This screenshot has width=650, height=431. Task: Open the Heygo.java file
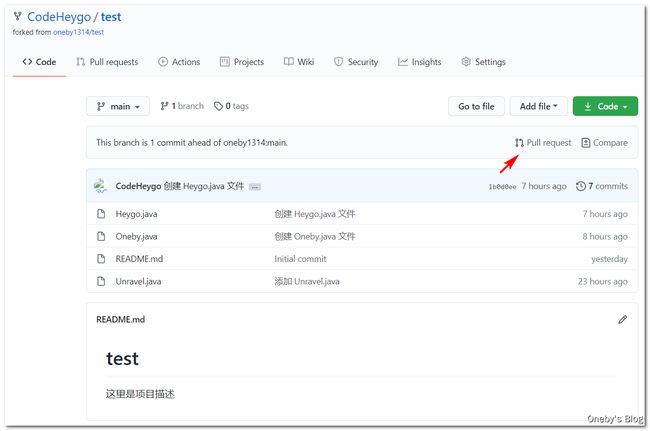coord(136,214)
